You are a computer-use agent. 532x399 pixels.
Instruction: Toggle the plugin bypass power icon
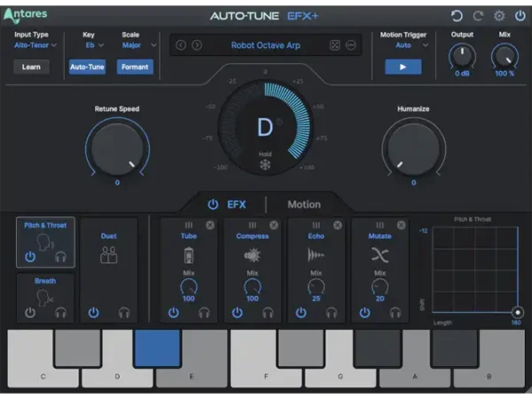pyautogui.click(x=520, y=16)
